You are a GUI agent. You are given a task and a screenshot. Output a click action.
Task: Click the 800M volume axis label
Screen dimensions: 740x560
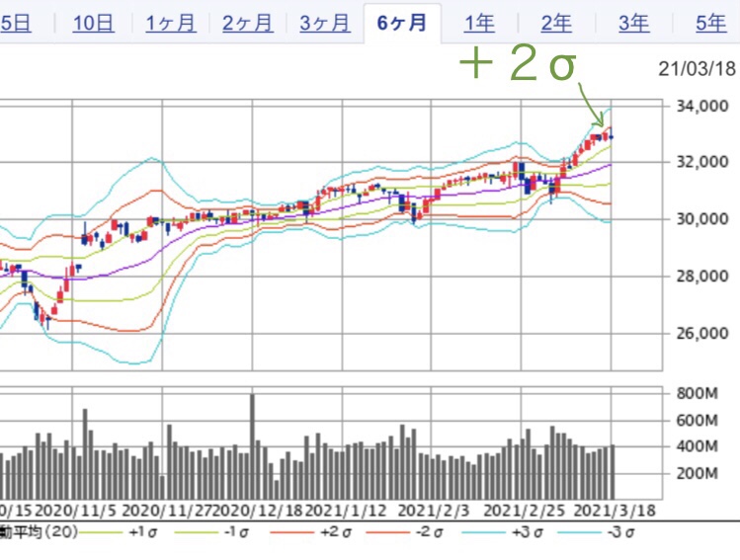(x=698, y=393)
